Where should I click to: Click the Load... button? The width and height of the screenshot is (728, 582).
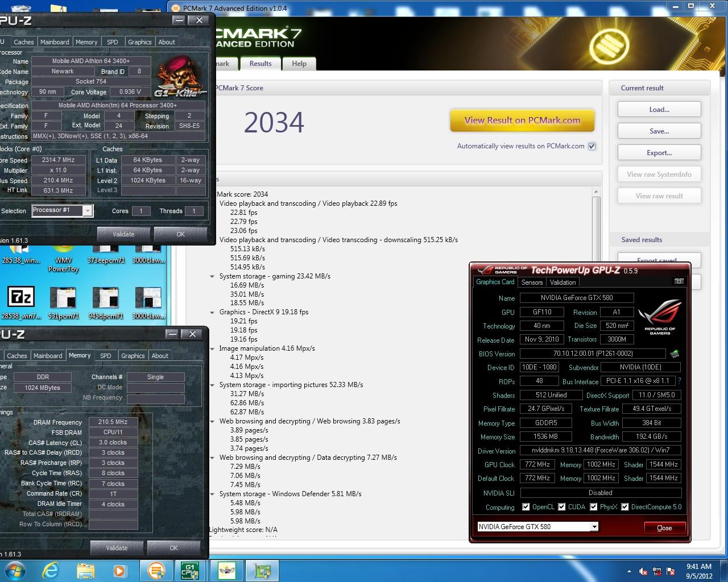point(659,110)
